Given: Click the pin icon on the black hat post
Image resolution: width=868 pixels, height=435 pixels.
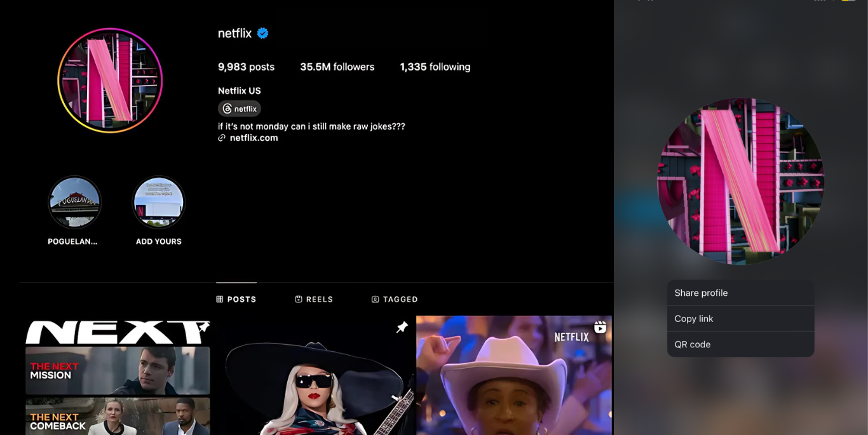Looking at the screenshot, I should click(x=402, y=328).
